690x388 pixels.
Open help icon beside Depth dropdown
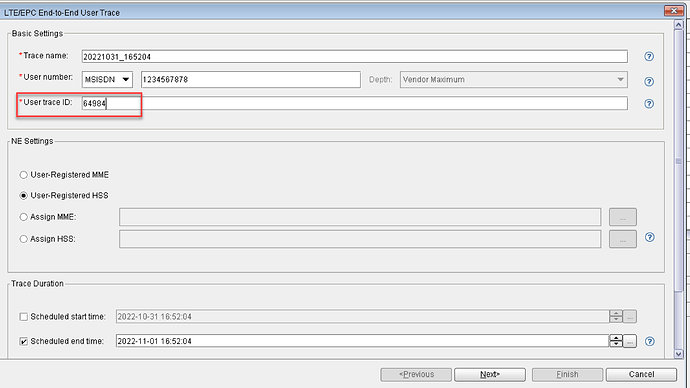click(x=649, y=81)
